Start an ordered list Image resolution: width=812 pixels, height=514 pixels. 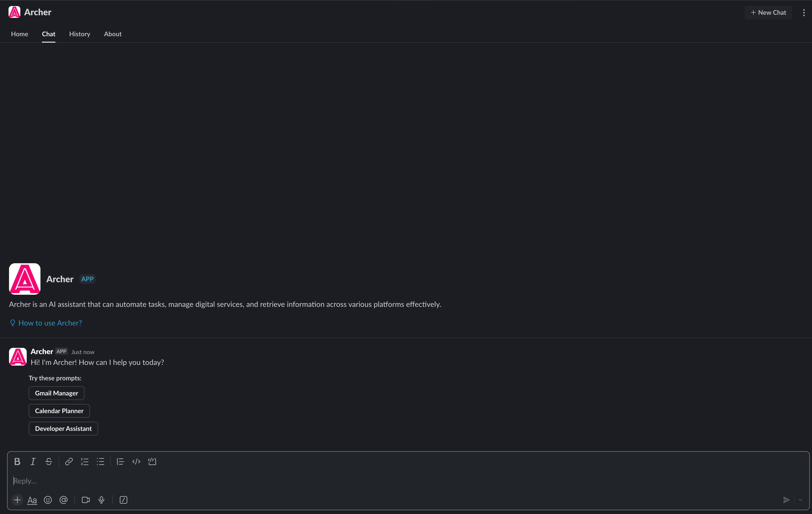point(85,462)
